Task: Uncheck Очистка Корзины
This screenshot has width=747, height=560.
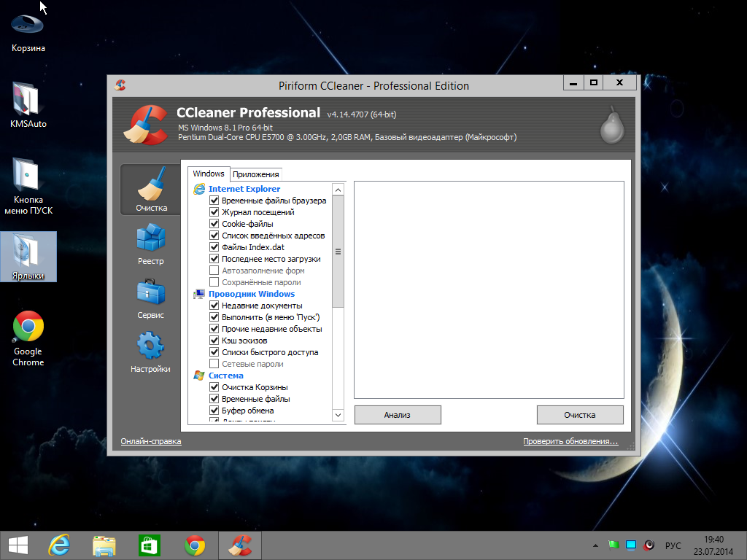Action: (x=214, y=387)
